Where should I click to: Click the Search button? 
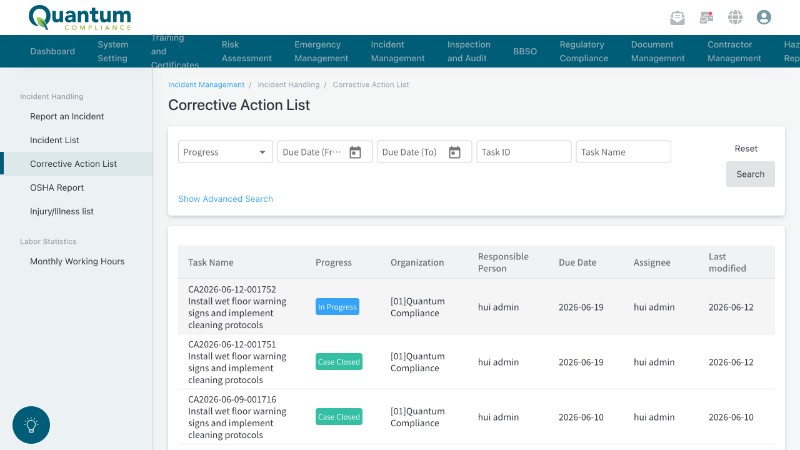coord(750,174)
